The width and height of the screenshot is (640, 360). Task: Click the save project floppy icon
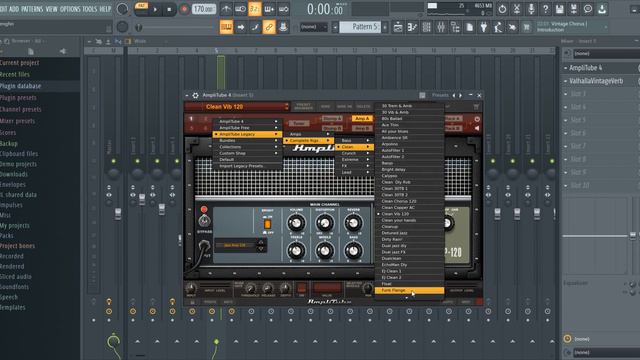560,9
